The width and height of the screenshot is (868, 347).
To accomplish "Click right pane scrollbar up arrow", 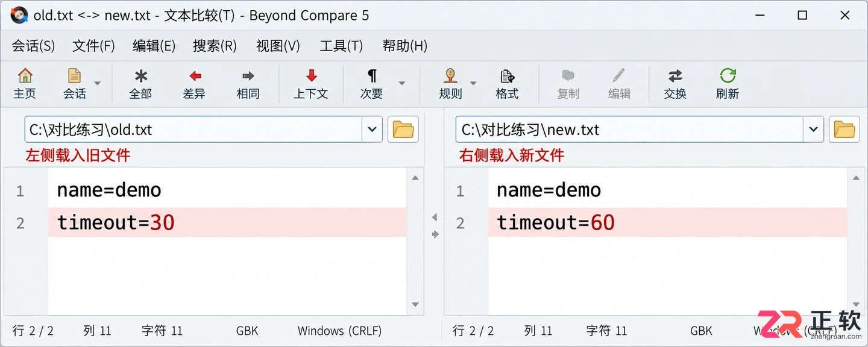I will (857, 177).
